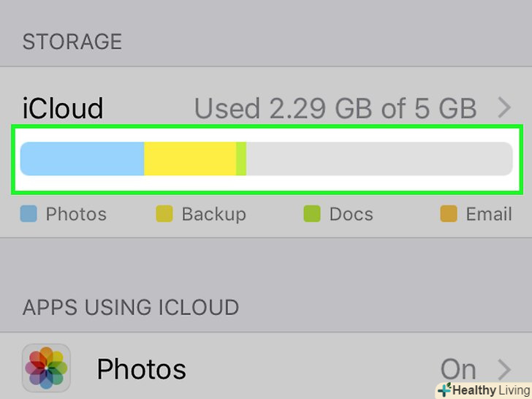Select the Photos row label
Image resolution: width=532 pixels, height=399 pixels.
pos(141,369)
